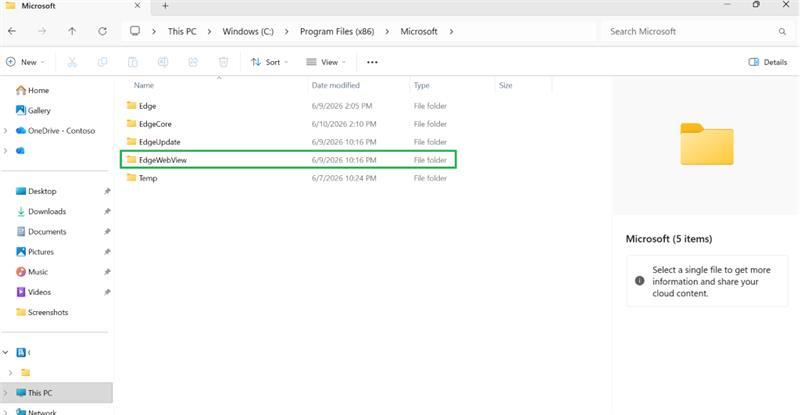
Task: Close the Microsoft tab
Action: point(137,6)
